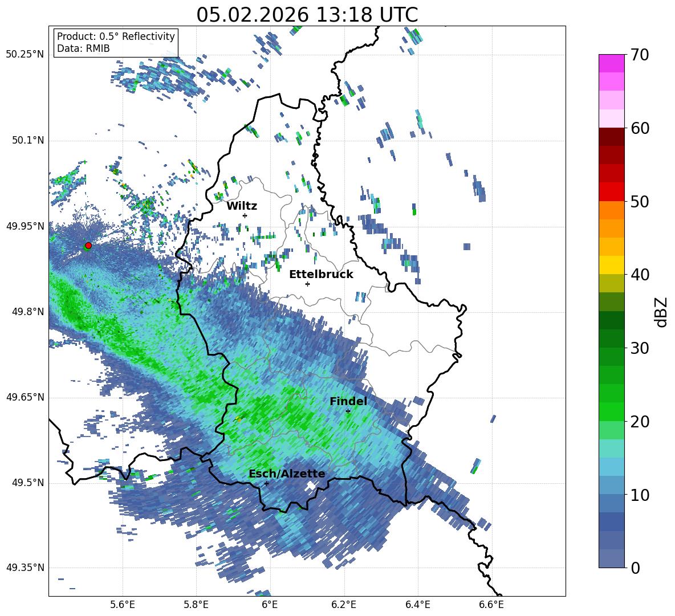Click the 10 tick on colorbar
The image size is (675, 616).
pos(640,495)
